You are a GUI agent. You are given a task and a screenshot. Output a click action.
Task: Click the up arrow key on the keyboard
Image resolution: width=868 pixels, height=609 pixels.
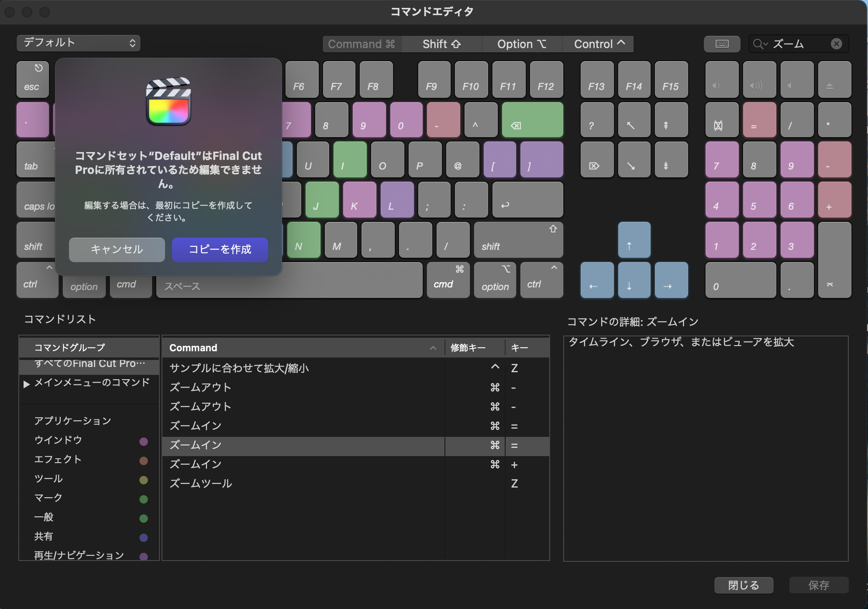[634, 239]
